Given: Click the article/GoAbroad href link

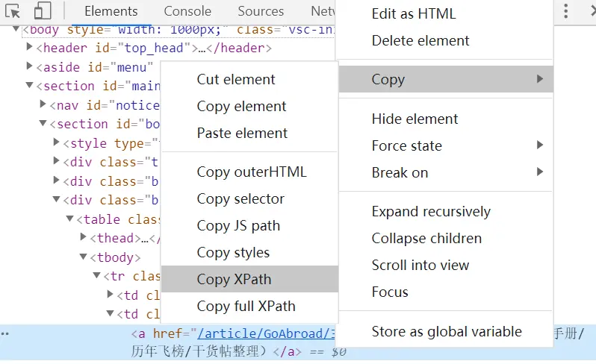Looking at the screenshot, I should 261,334.
